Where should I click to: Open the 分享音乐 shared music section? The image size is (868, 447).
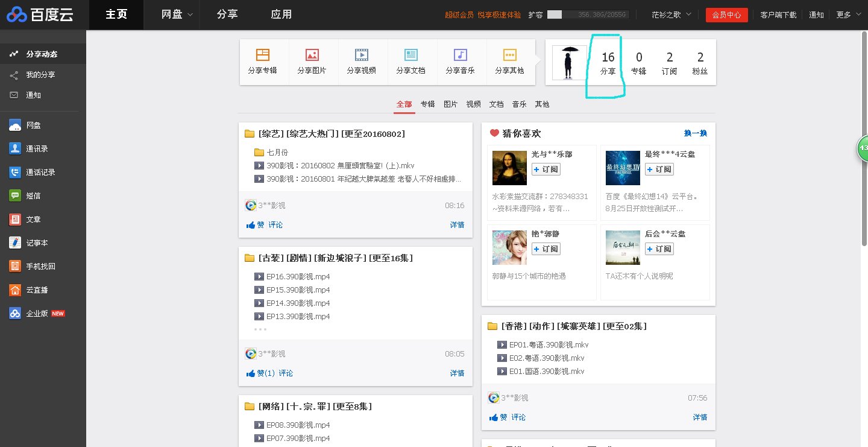461,62
